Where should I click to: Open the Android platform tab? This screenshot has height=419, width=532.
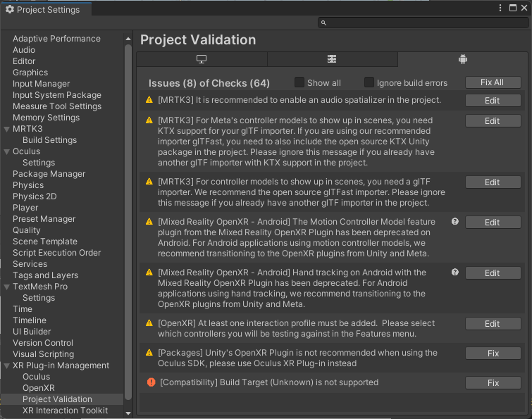pyautogui.click(x=463, y=59)
